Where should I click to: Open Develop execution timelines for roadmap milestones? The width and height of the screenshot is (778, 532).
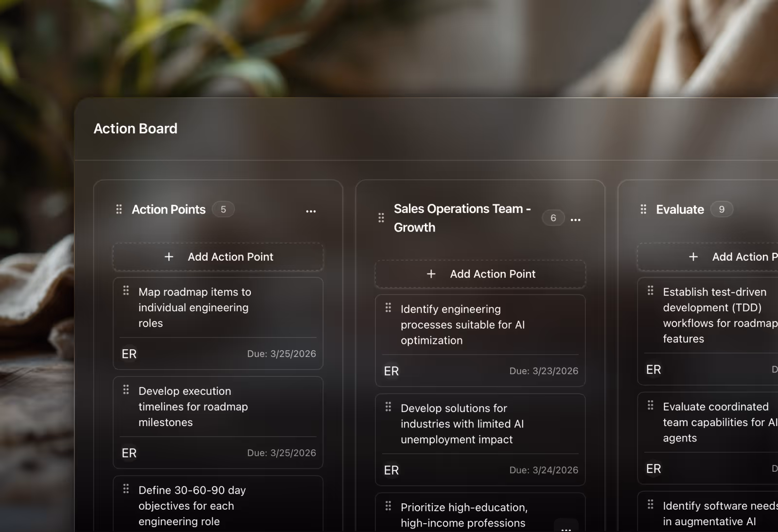(193, 407)
